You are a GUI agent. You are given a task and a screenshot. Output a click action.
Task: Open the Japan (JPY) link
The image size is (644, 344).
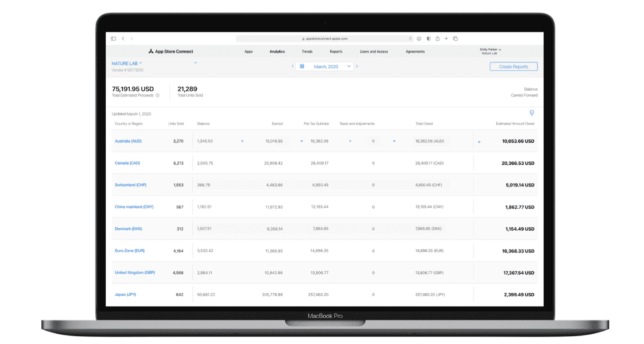pos(125,295)
